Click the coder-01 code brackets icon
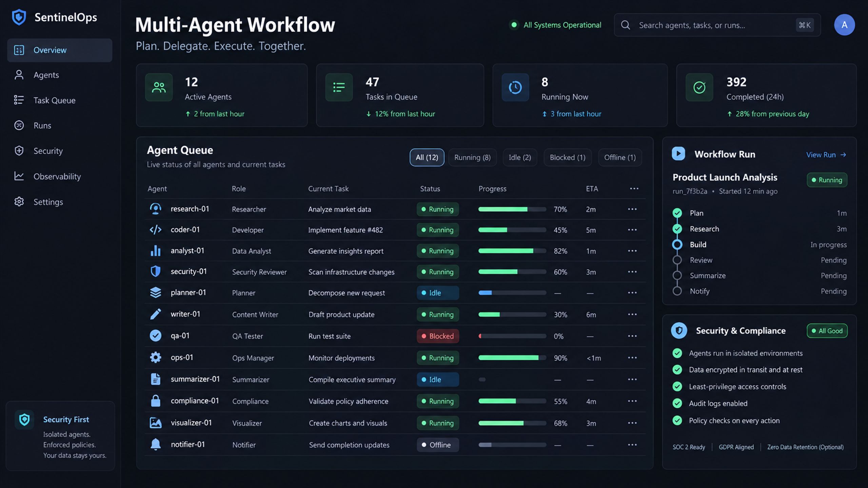This screenshot has width=868, height=488. 155,230
